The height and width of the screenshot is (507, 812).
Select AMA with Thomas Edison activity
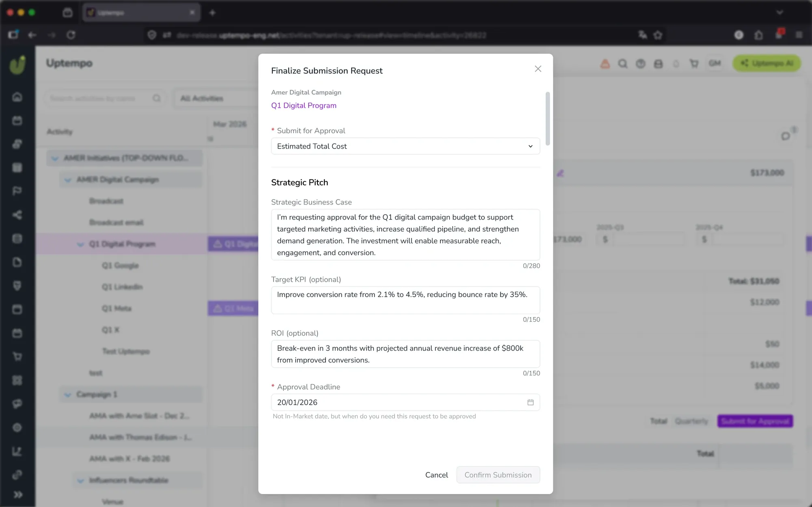point(140,437)
